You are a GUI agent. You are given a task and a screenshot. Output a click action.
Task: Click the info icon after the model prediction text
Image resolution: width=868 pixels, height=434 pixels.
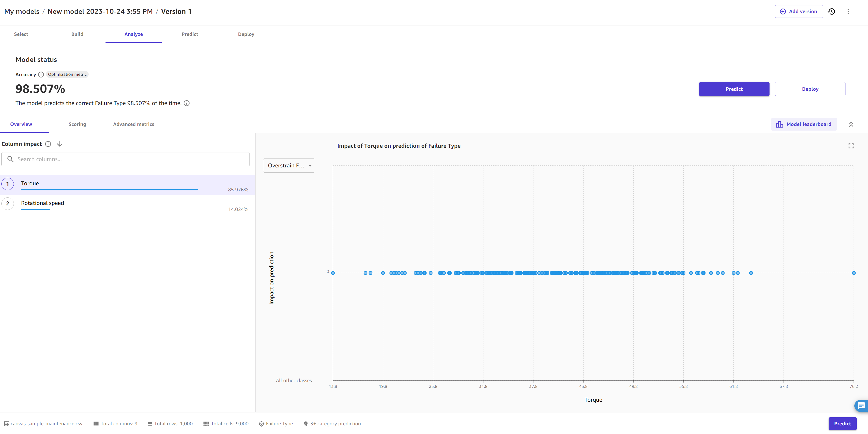point(187,103)
